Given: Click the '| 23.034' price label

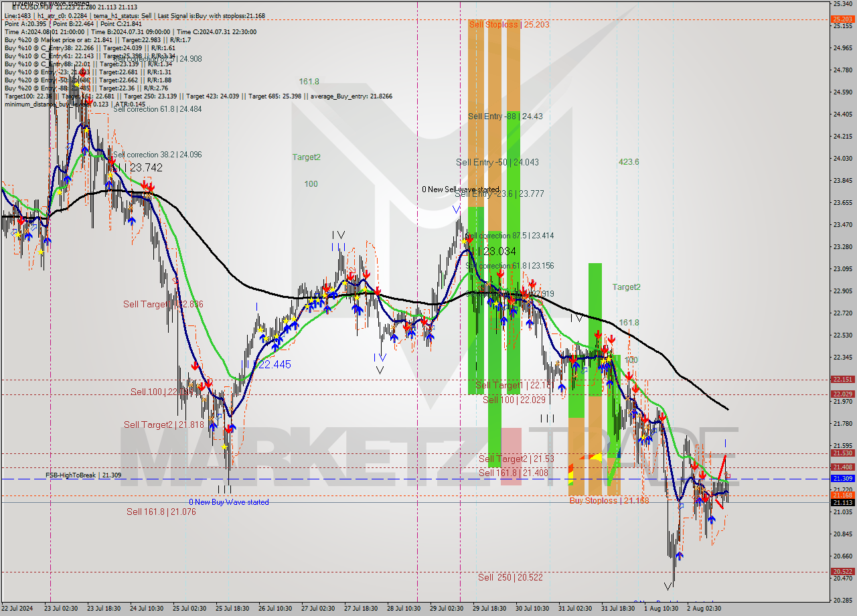Looking at the screenshot, I should [x=496, y=251].
